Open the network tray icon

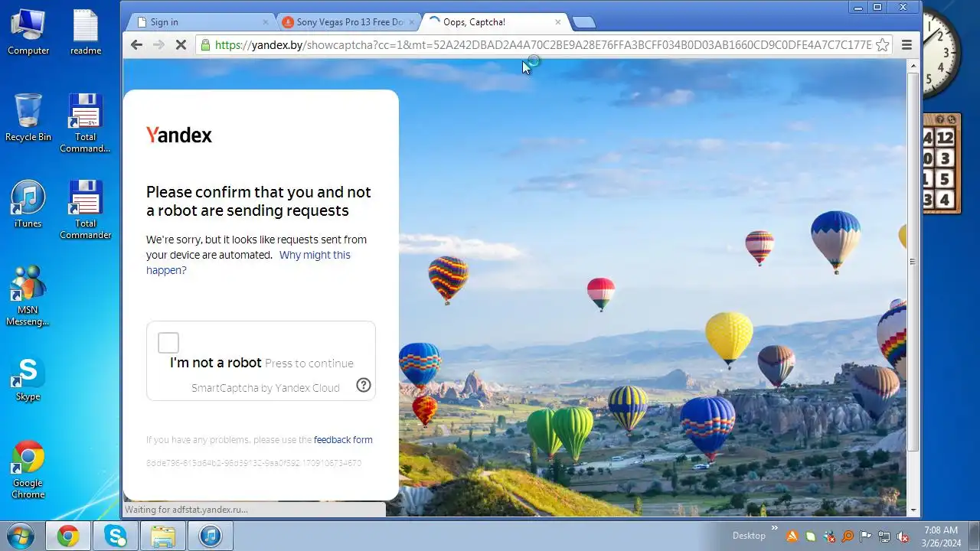tap(884, 536)
